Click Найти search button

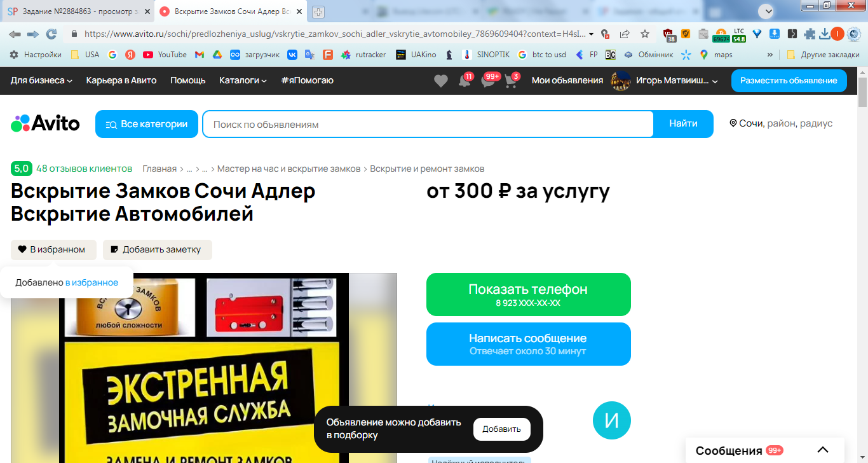683,124
